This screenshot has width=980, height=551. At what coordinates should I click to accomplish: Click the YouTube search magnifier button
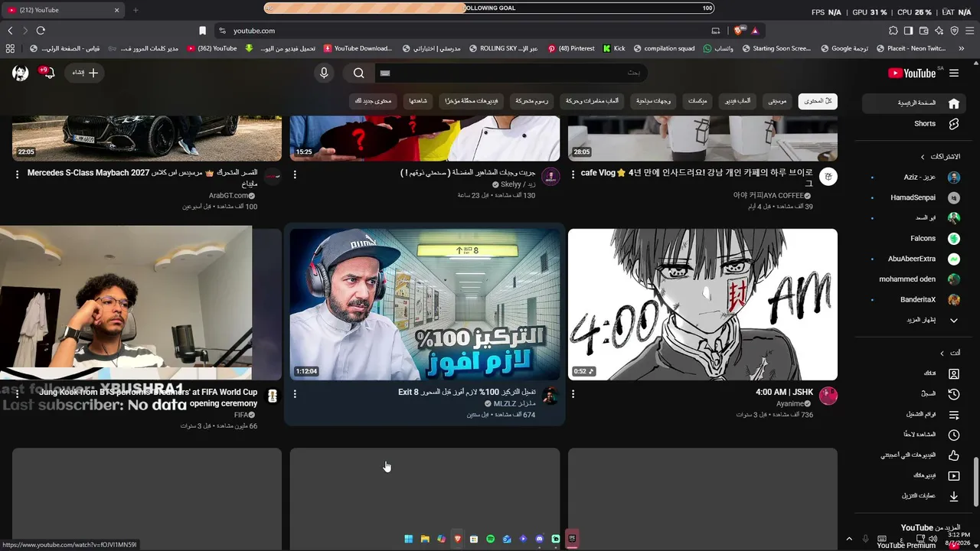click(359, 73)
